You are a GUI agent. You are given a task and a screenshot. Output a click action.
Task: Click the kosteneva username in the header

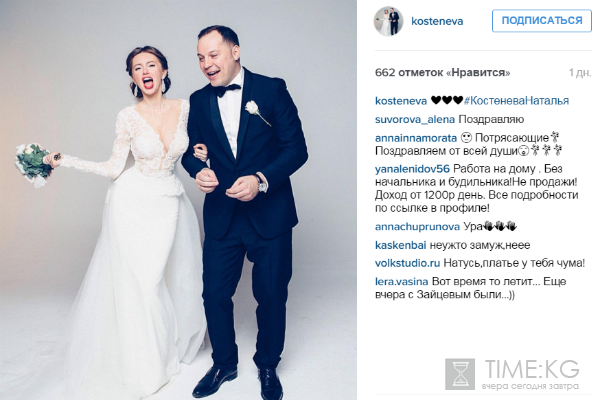pos(437,21)
